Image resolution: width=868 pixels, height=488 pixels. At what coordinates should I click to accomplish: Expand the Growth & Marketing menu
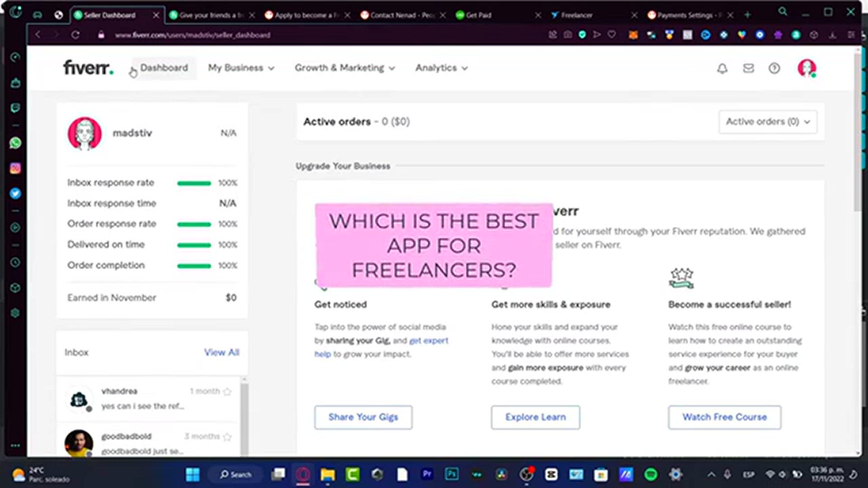345,68
